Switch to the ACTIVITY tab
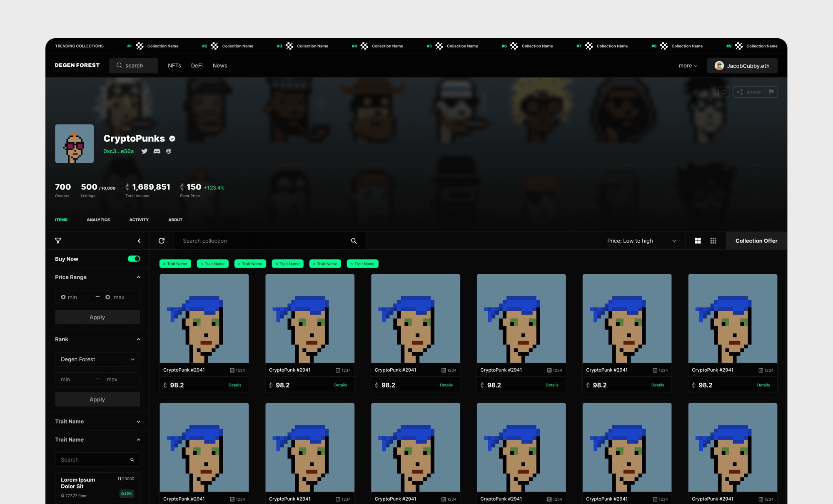This screenshot has height=504, width=833. pyautogui.click(x=139, y=220)
